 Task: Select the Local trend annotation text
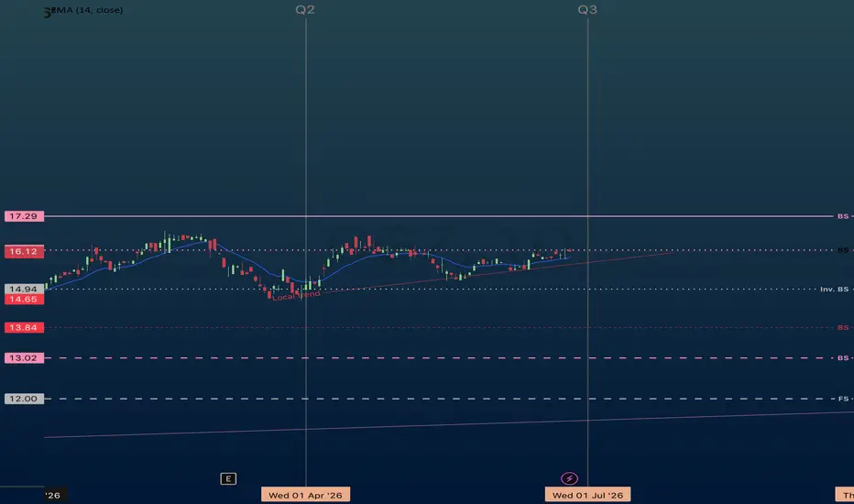click(x=296, y=296)
